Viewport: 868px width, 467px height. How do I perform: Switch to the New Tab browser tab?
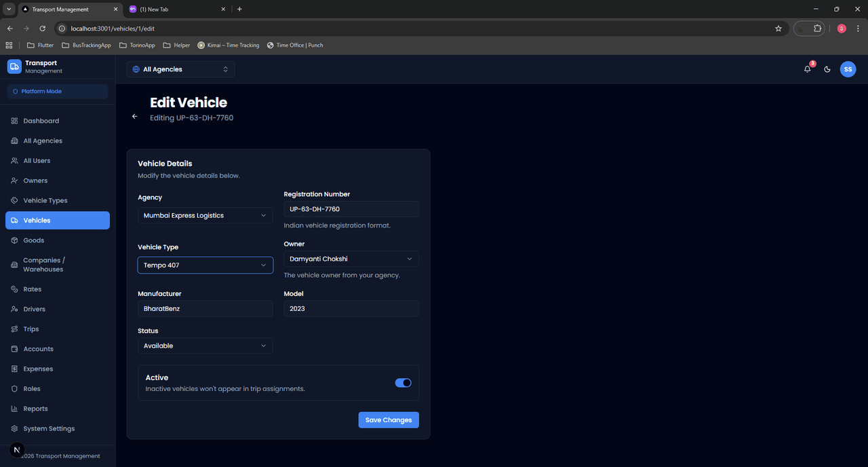(x=178, y=10)
